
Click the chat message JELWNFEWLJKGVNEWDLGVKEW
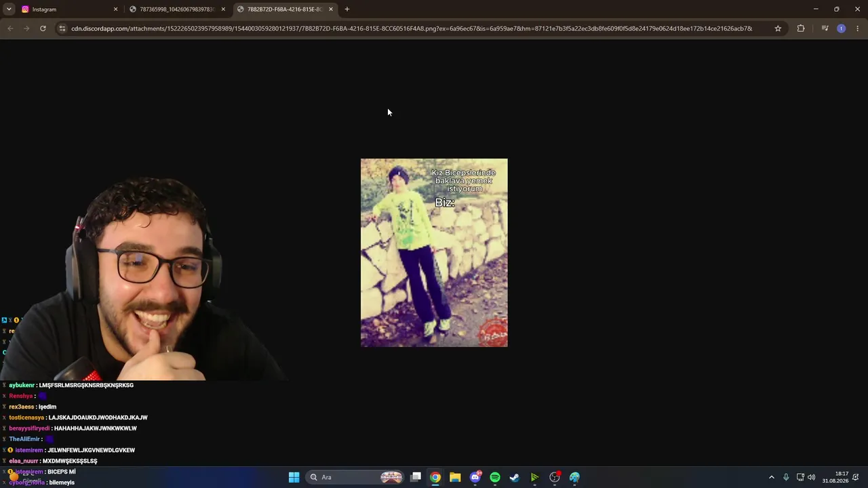point(92,450)
